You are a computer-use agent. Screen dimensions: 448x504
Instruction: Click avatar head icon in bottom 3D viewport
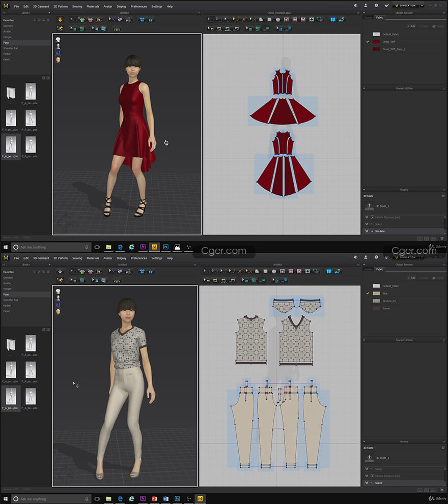(58, 311)
